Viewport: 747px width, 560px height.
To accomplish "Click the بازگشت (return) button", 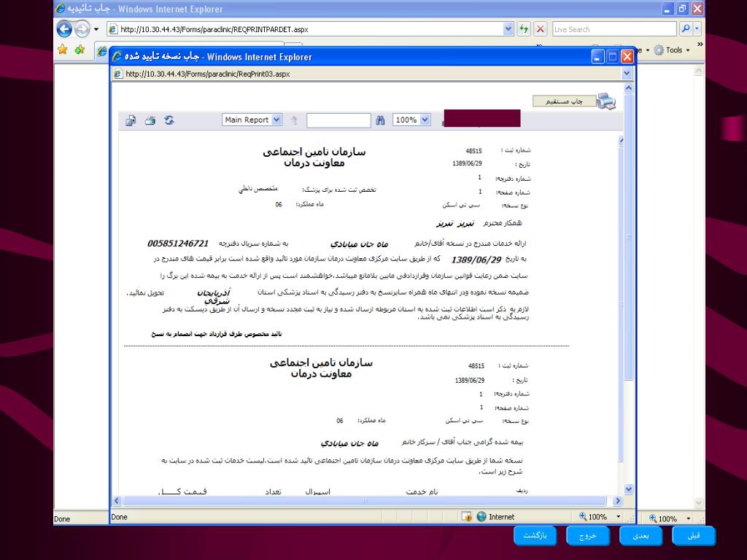I will click(x=535, y=536).
